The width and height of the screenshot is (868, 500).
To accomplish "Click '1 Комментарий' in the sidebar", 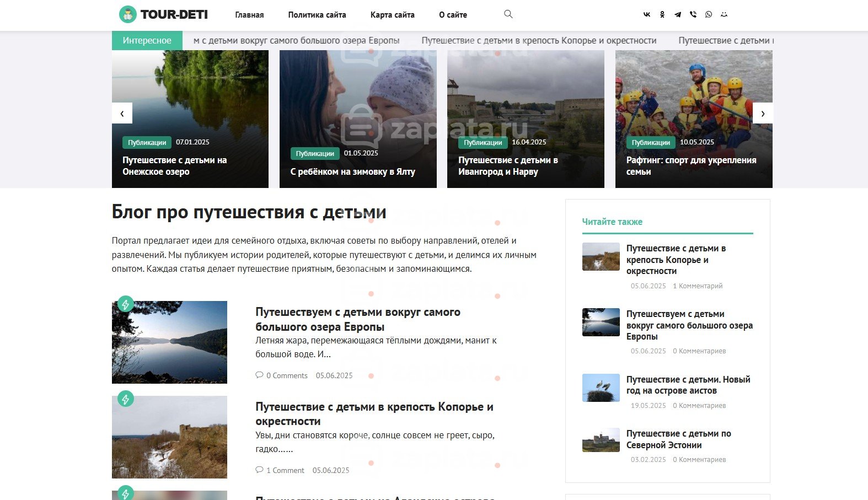I will point(698,286).
